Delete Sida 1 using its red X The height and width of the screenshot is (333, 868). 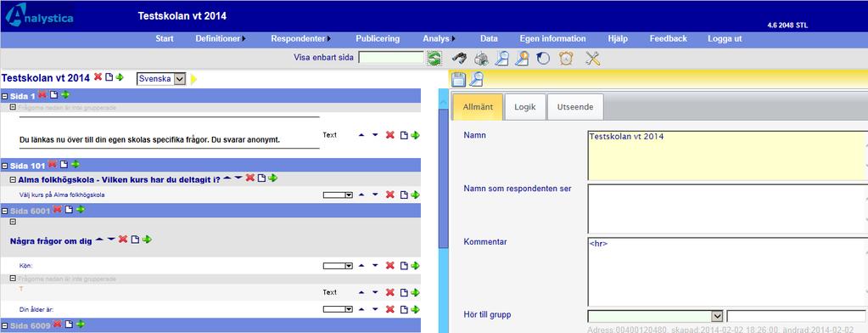[42, 95]
